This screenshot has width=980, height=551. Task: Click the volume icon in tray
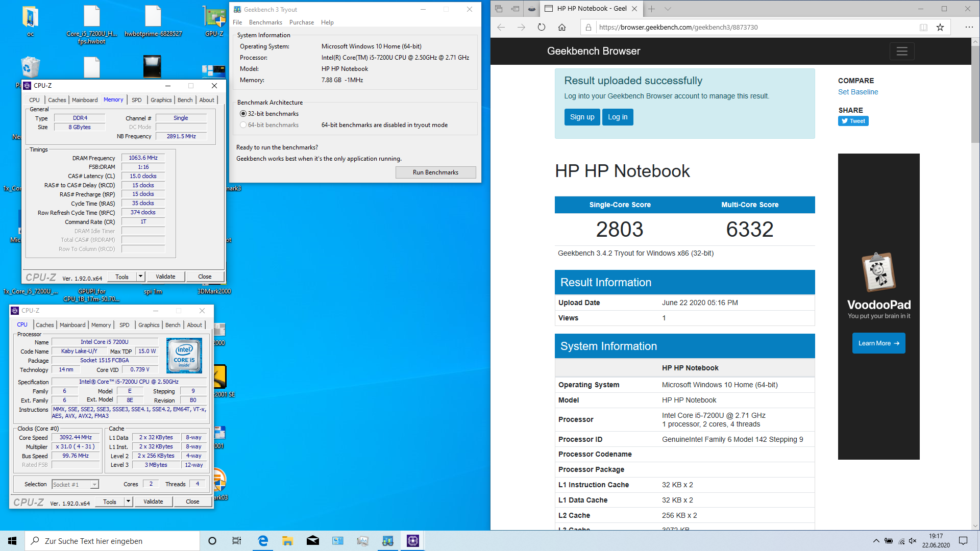pos(913,541)
